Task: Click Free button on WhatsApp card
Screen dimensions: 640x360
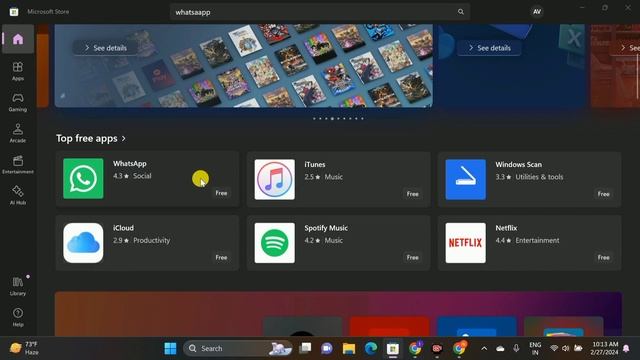Action: pos(221,193)
